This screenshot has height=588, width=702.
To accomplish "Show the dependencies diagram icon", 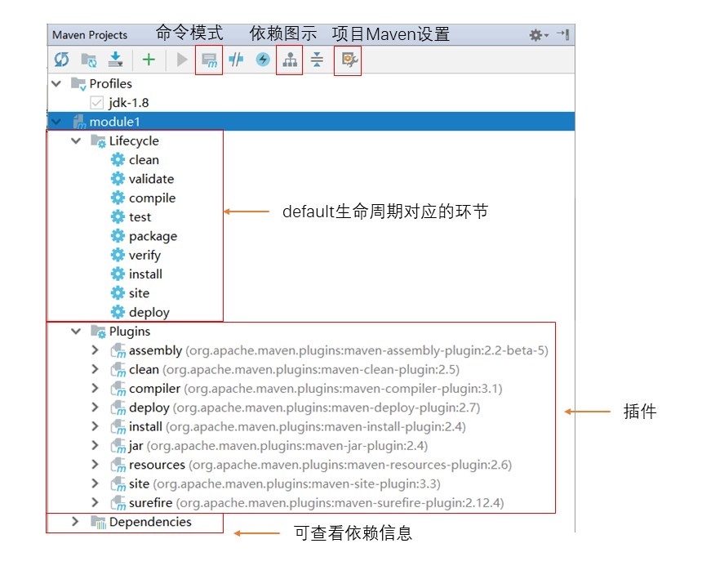I will (290, 60).
